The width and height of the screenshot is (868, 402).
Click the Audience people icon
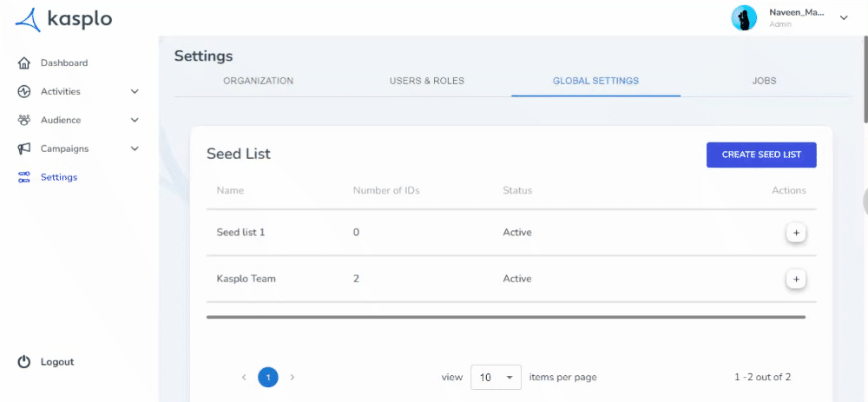tap(23, 120)
